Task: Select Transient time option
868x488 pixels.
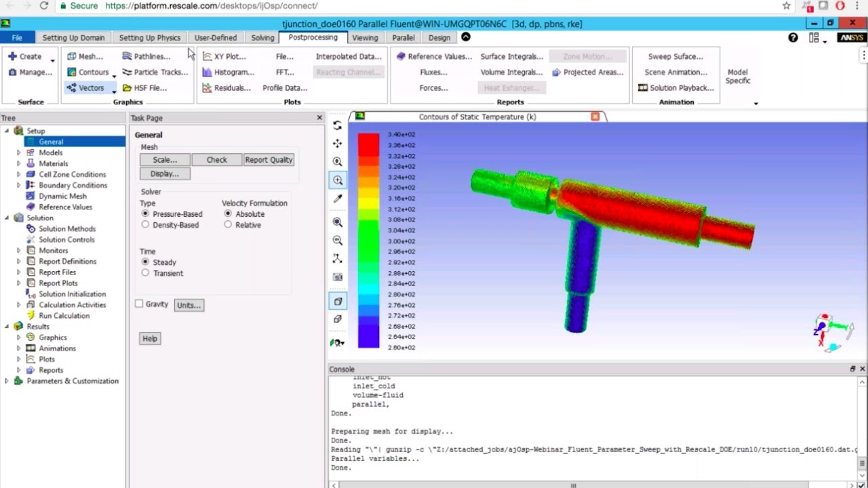Action: pos(145,272)
